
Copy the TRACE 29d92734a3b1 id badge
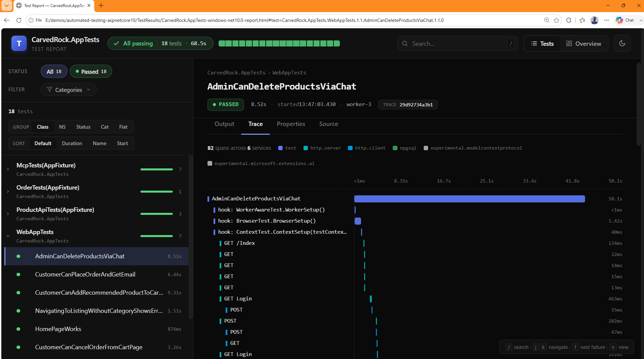[408, 105]
